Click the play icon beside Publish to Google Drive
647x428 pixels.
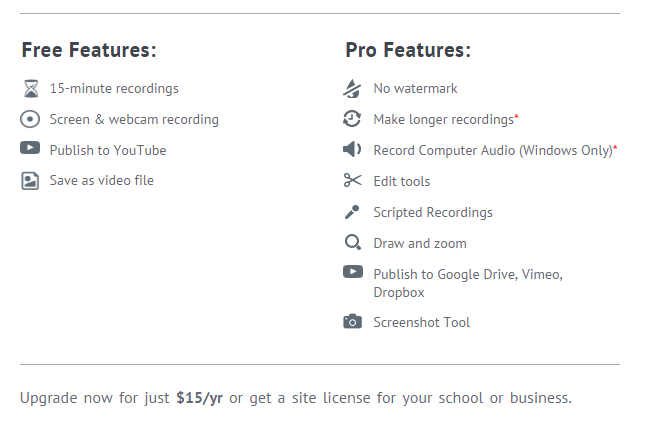pyautogui.click(x=353, y=272)
